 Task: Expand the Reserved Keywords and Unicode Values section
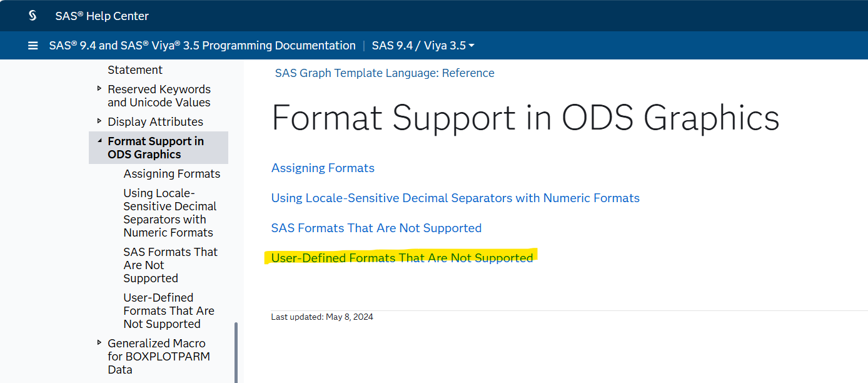click(x=99, y=89)
